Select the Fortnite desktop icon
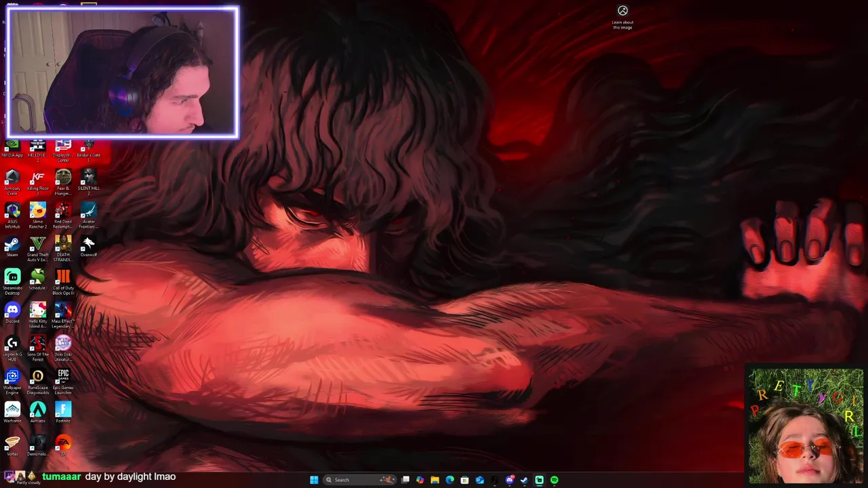Image resolution: width=868 pixels, height=488 pixels. [x=63, y=413]
